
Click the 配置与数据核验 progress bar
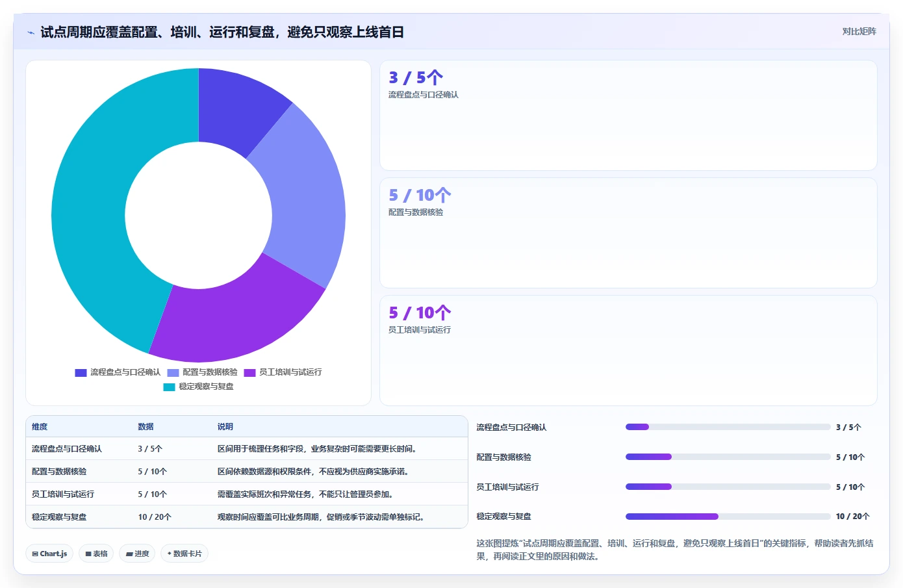[x=728, y=457]
